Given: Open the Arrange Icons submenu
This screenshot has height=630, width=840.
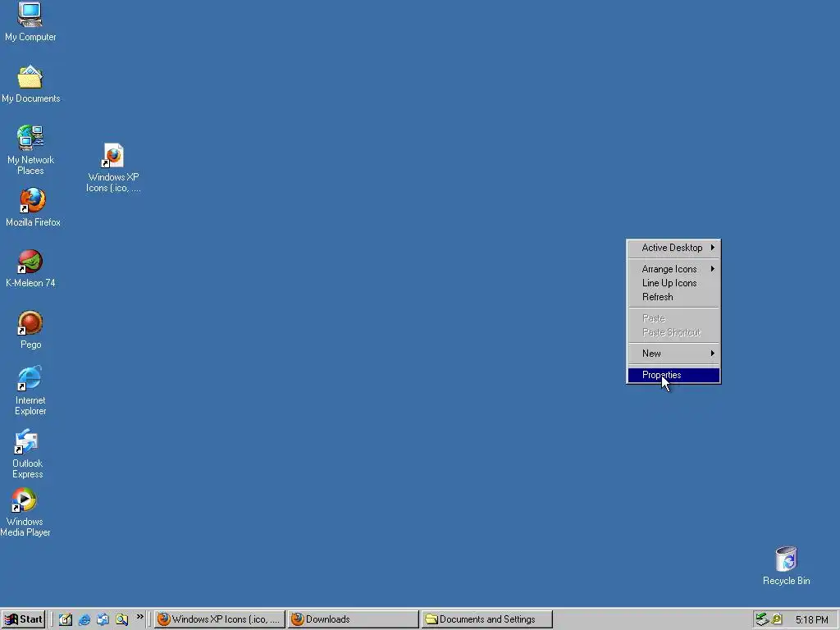Looking at the screenshot, I should 673,269.
